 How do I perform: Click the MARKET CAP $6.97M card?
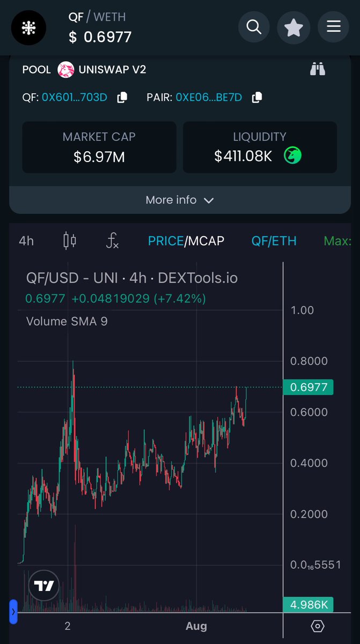[x=99, y=147]
